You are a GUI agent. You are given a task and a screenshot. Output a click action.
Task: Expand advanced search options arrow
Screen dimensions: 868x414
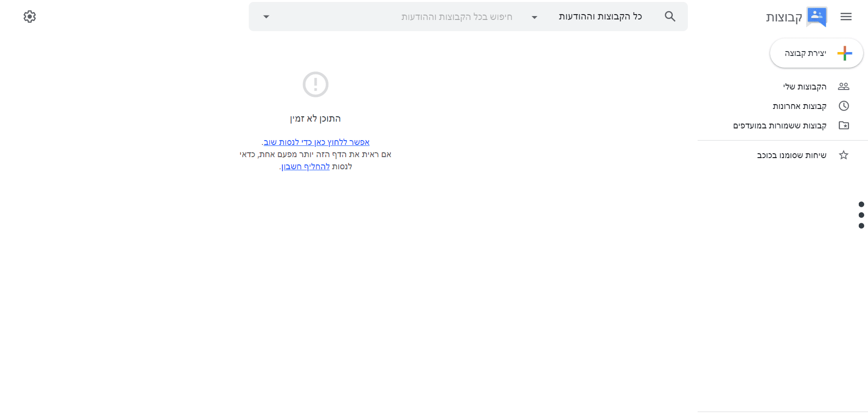[x=266, y=17]
